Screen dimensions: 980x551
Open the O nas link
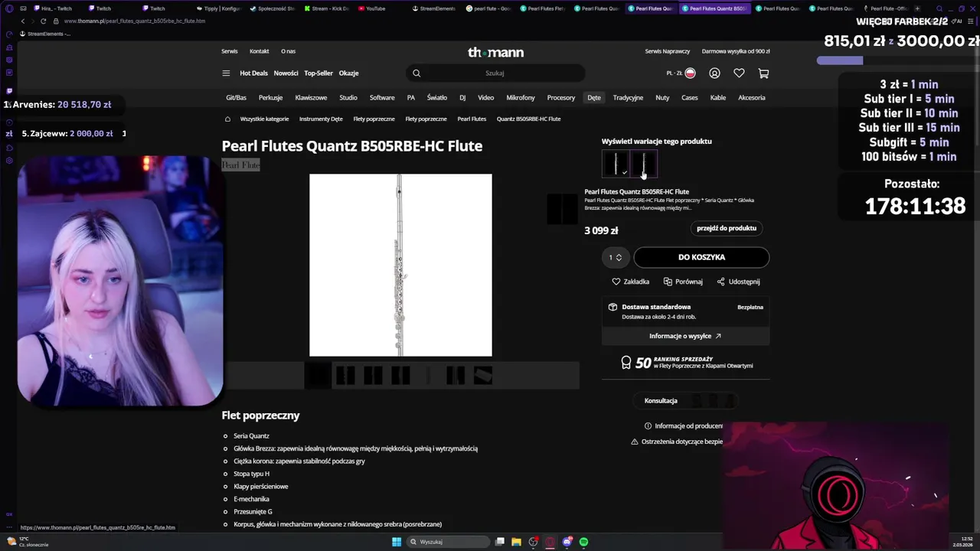point(288,51)
